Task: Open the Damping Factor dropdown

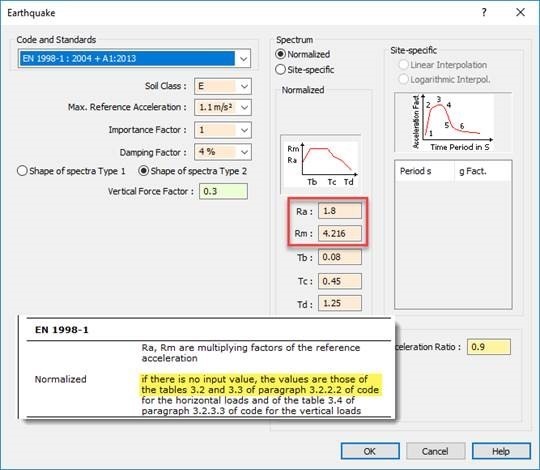Action: [244, 152]
